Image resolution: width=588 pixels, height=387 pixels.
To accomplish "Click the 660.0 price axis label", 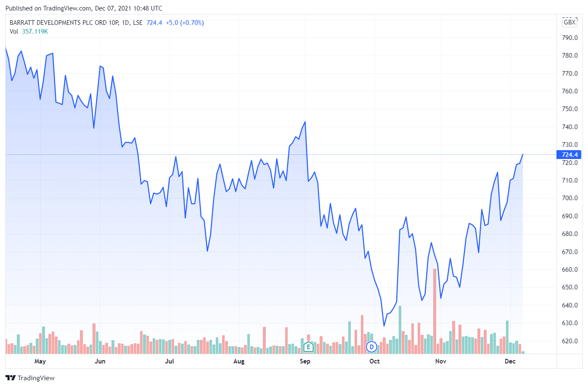I will [570, 270].
